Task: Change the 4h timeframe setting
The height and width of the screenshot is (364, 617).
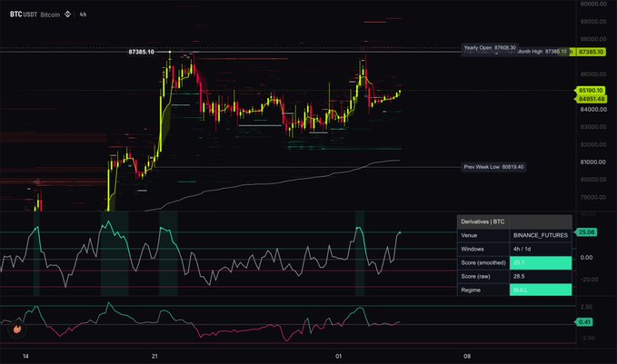Action: click(x=83, y=15)
